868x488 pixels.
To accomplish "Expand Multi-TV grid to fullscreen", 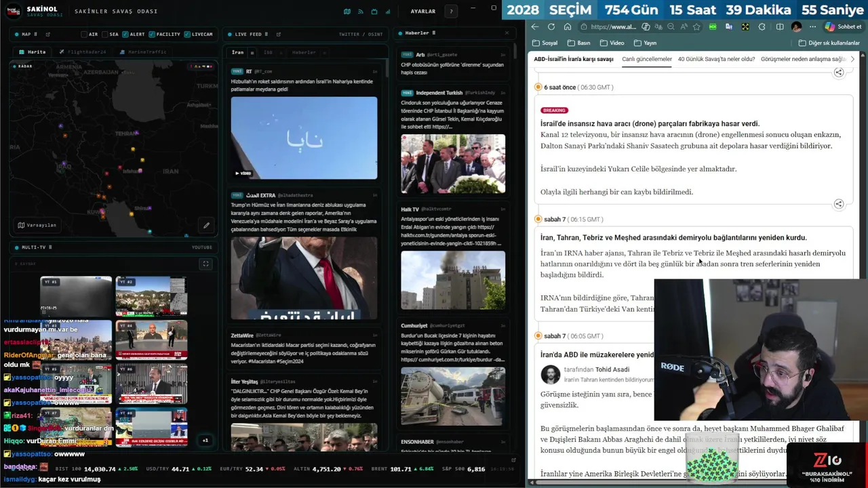I will click(x=205, y=264).
